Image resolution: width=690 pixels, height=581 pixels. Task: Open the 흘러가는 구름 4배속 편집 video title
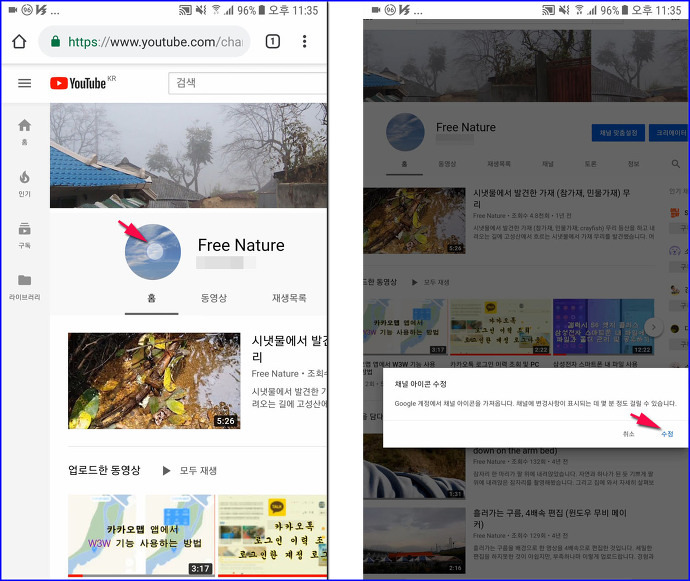pos(550,518)
